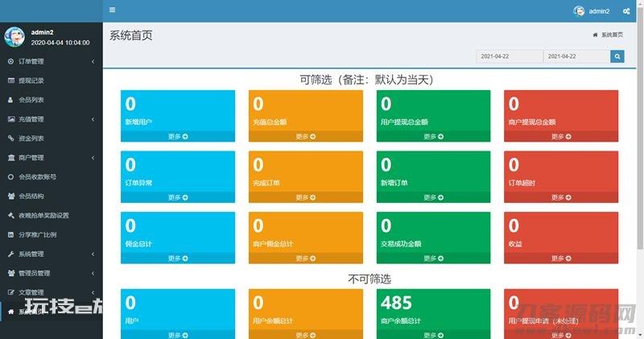The width and height of the screenshot is (644, 339).
Task: Expand the 充值管理 submenu chevron
Action: pyautogui.click(x=93, y=119)
